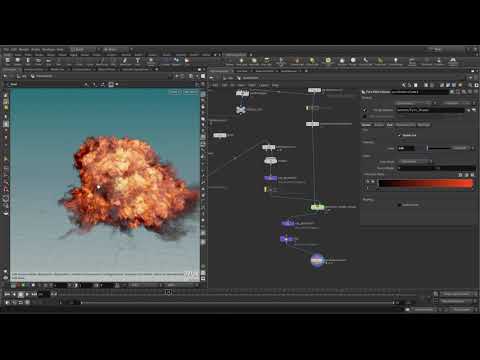
Task: Select the X-shaped node in the network
Action: (x=241, y=109)
